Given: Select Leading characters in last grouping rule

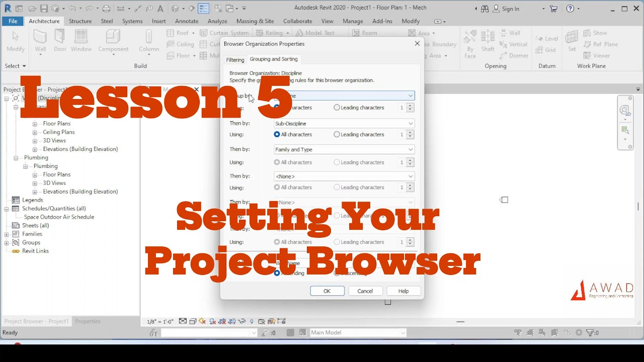Looking at the screenshot, I should tap(337, 242).
